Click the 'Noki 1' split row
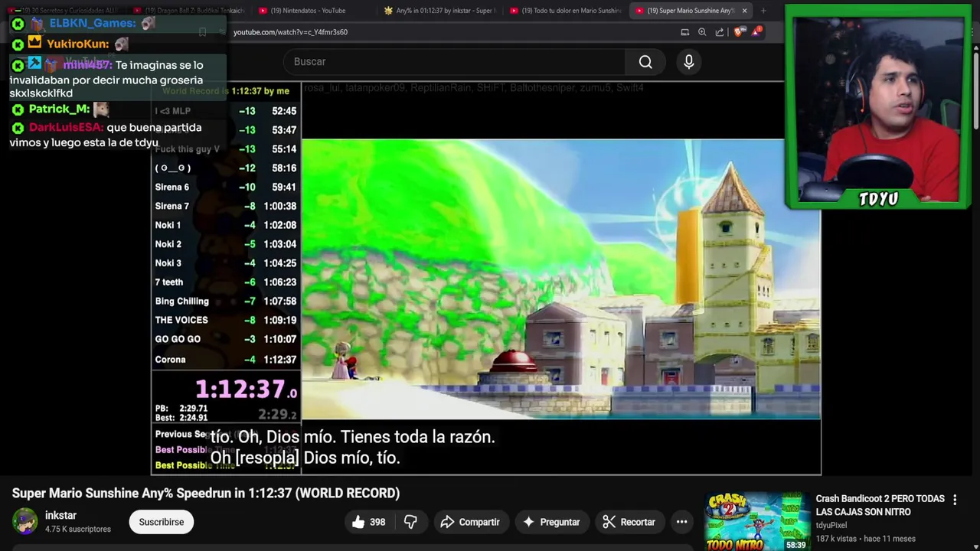The width and height of the screenshot is (980, 551). tap(226, 225)
